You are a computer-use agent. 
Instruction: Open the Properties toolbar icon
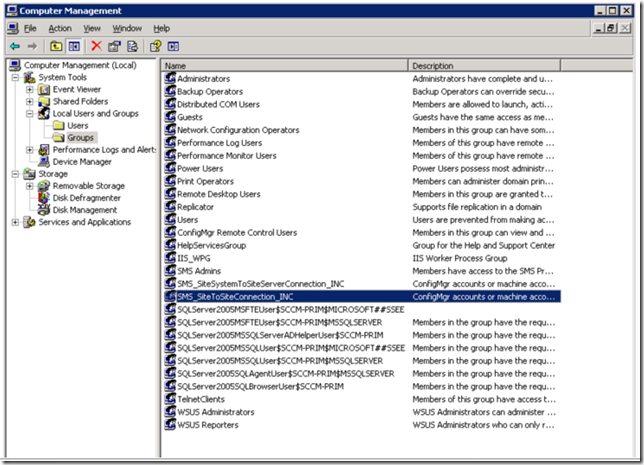(x=114, y=46)
